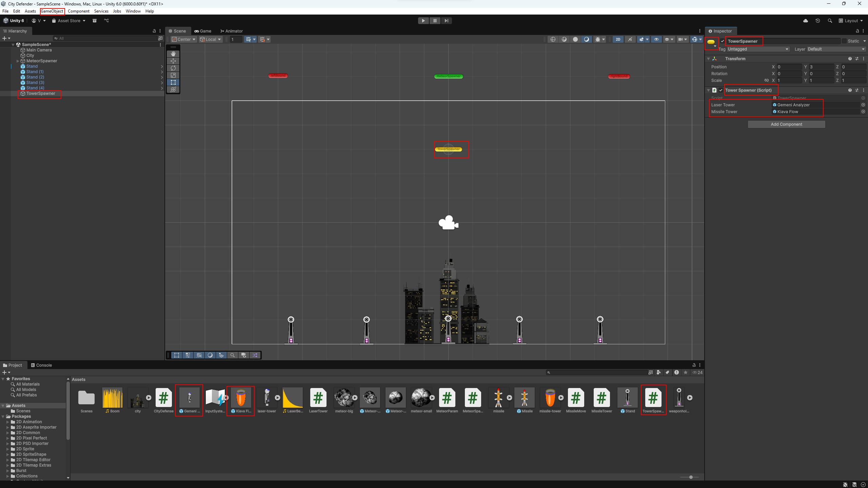Open Unity cloud services icon
The height and width of the screenshot is (488, 868).
[806, 21]
